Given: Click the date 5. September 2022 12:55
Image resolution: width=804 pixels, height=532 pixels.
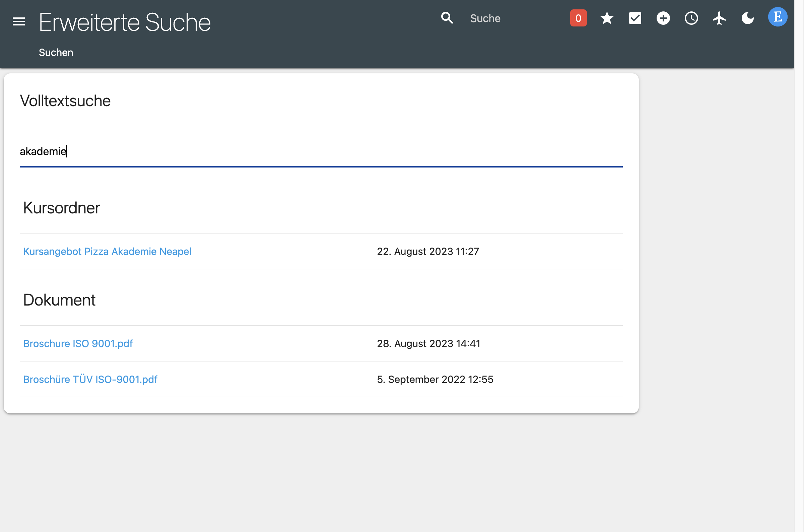Looking at the screenshot, I should click(x=435, y=379).
